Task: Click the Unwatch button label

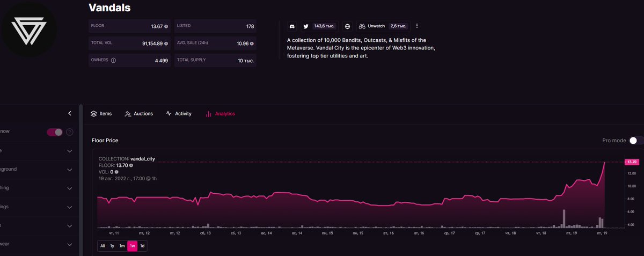Action: [376, 26]
